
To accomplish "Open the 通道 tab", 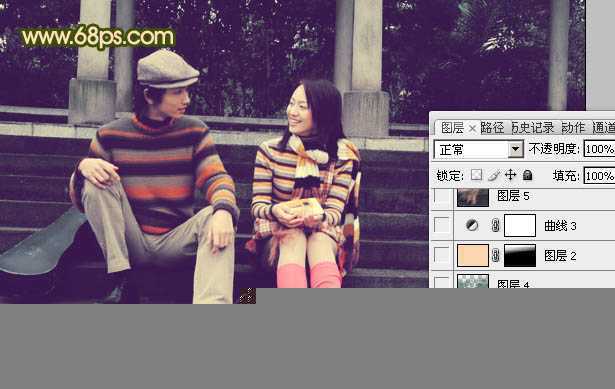I will tap(603, 128).
